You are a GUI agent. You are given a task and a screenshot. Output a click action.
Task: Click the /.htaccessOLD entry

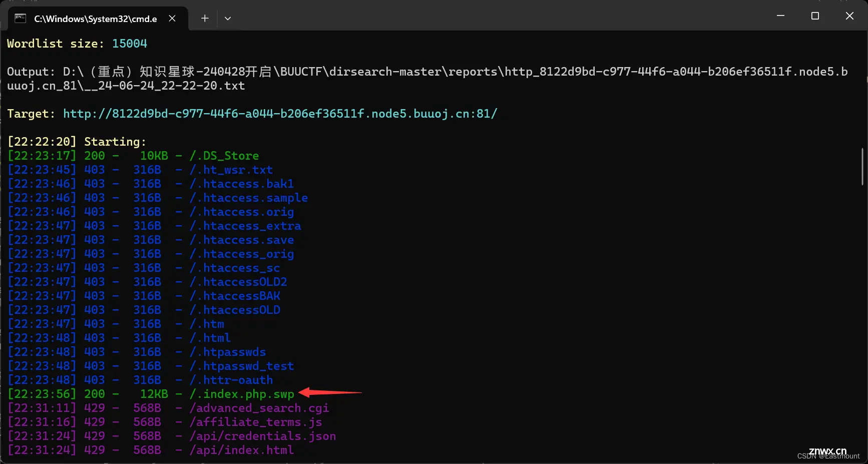coord(235,310)
